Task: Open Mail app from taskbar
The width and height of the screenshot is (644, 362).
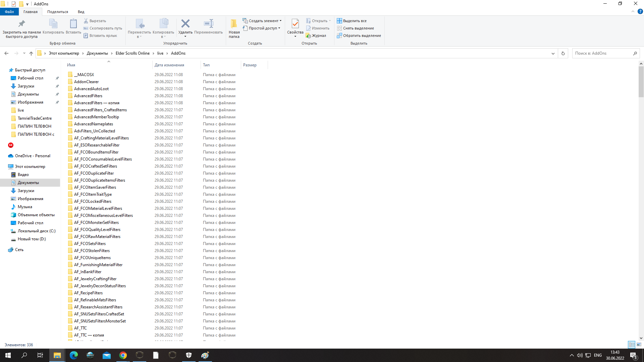Action: click(x=107, y=355)
